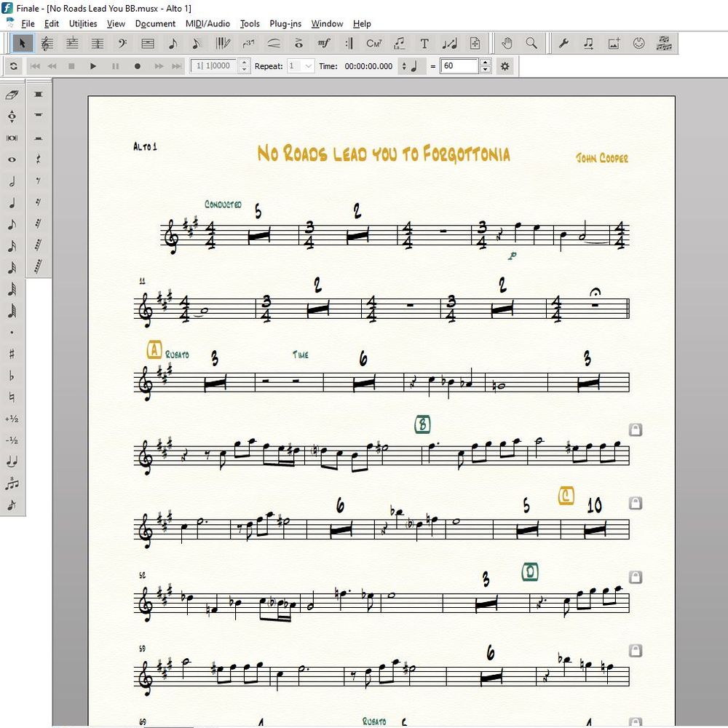Toggle the augmentation dot tool
The width and height of the screenshot is (728, 728).
12,333
